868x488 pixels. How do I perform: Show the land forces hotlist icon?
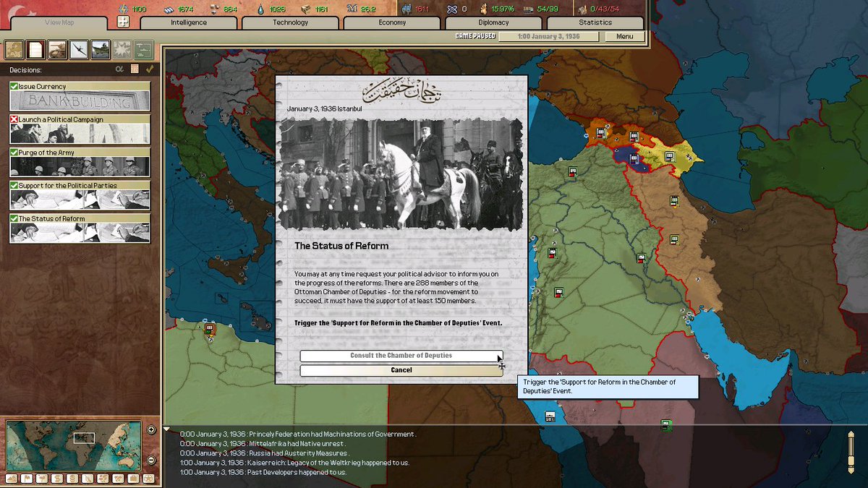coord(57,50)
